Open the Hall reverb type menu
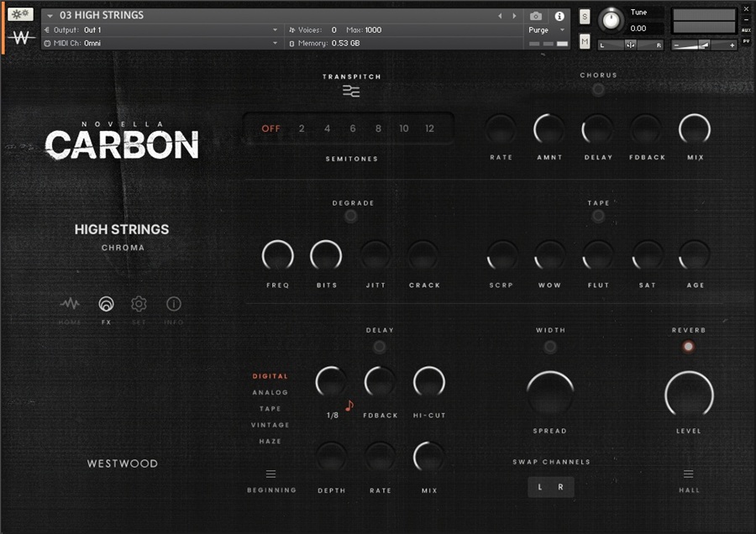This screenshot has width=756, height=534. pos(688,474)
